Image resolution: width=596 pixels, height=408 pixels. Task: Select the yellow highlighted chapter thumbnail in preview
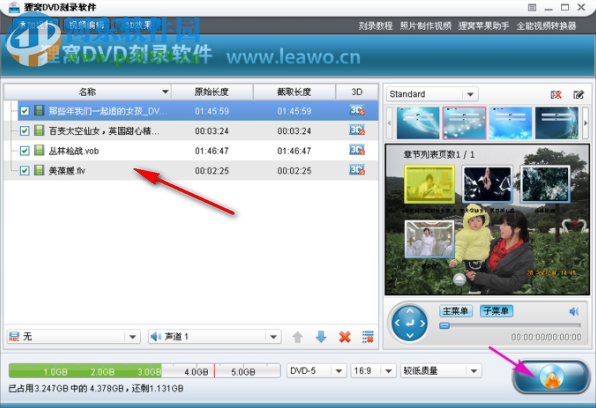[429, 184]
